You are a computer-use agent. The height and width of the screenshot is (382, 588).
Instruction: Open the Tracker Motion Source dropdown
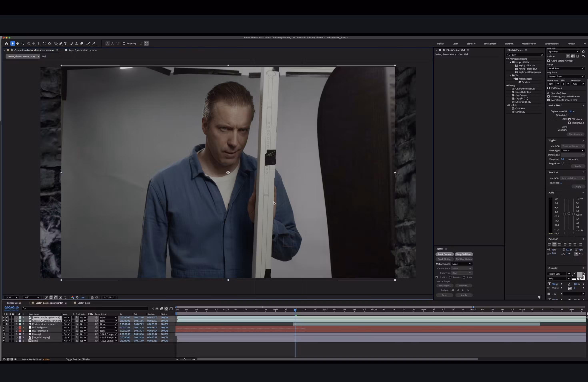point(462,264)
